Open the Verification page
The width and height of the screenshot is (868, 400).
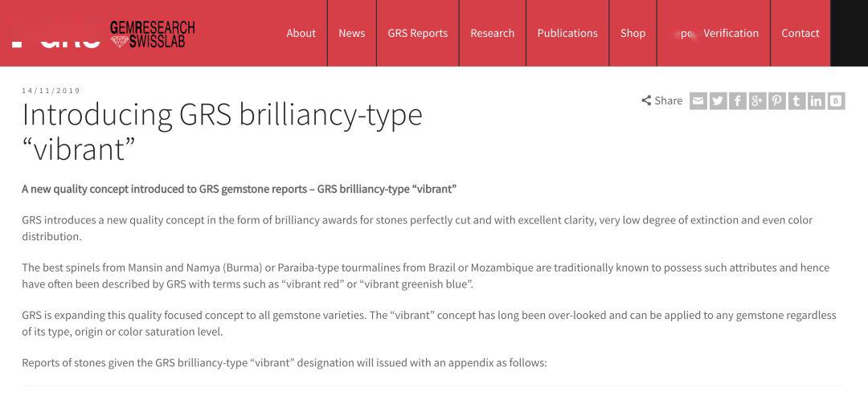(x=731, y=33)
